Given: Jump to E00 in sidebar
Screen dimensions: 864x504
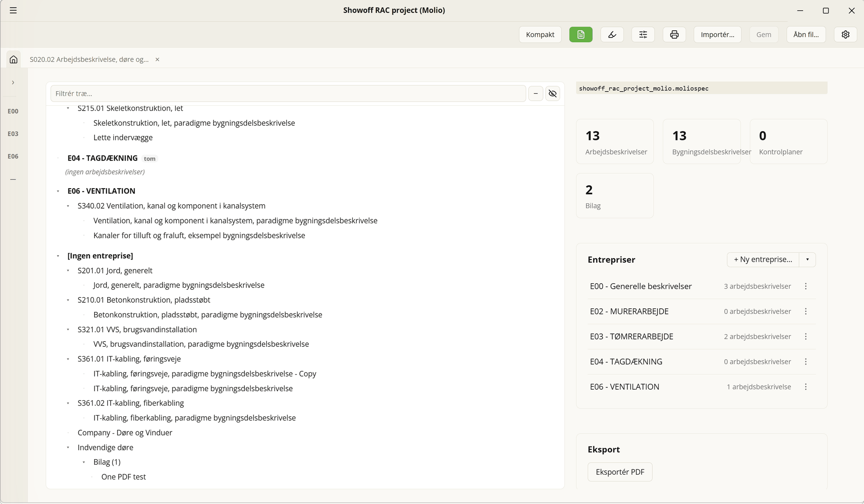Looking at the screenshot, I should [13, 111].
